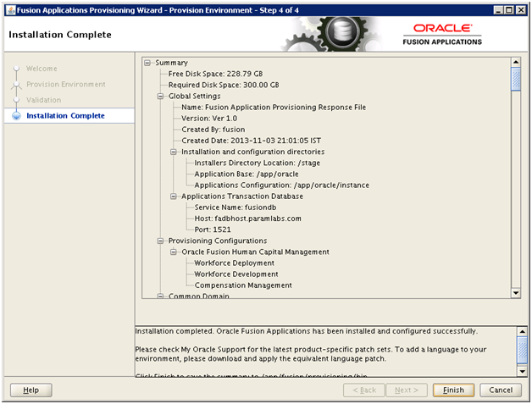532x404 pixels.
Task: Click the Cancel button
Action: tap(501, 390)
